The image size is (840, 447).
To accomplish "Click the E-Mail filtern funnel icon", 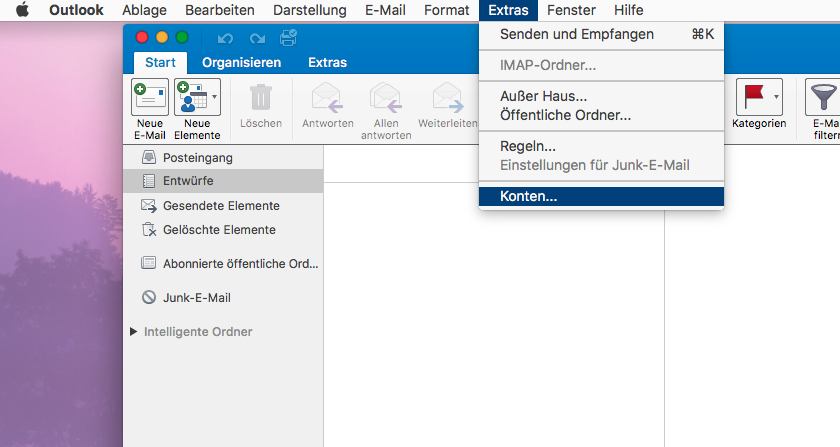I will pos(822,97).
